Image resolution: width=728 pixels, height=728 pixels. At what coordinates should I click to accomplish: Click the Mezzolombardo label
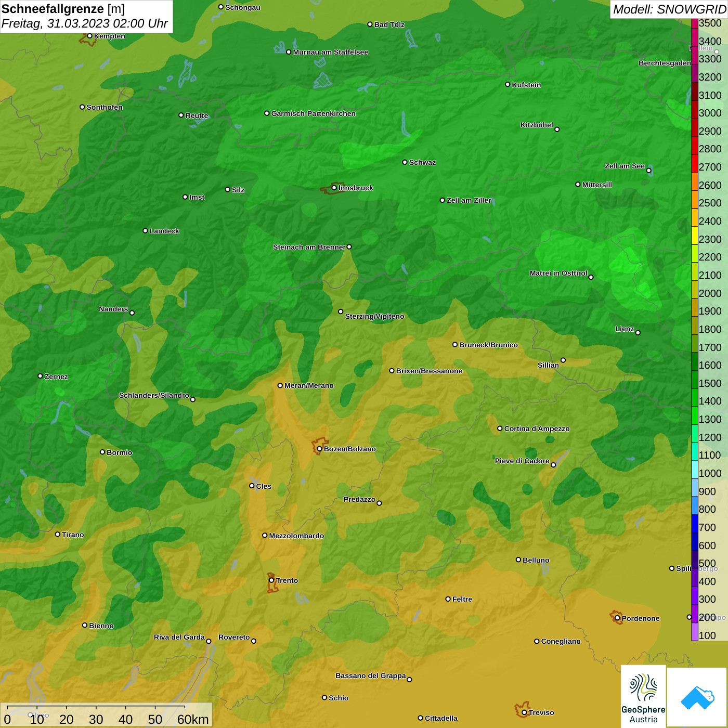point(296,536)
